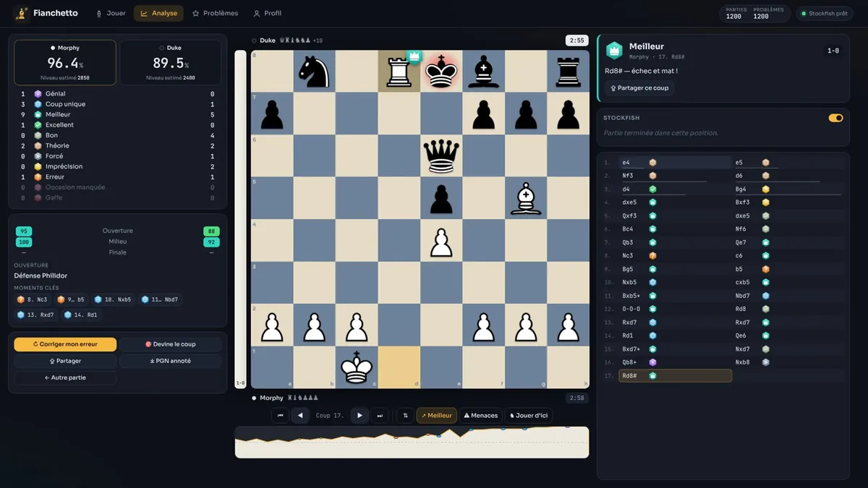Open the Stockfish prêt status badge

[825, 14]
